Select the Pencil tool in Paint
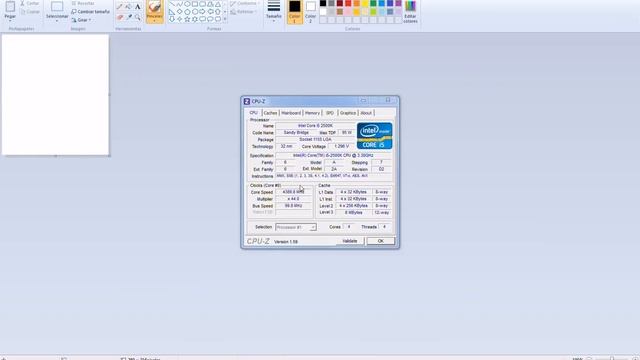Screen dimensions: 640x360 (x=120, y=7)
